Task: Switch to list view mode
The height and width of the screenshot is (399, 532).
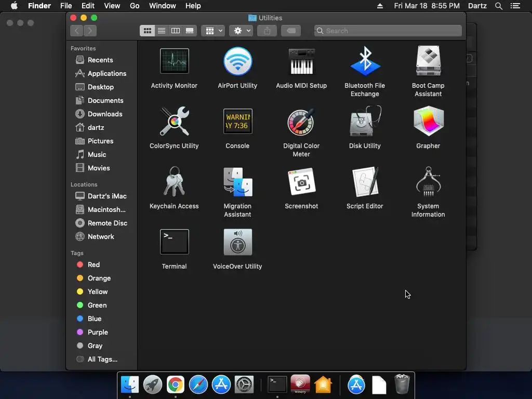Action: coord(162,31)
